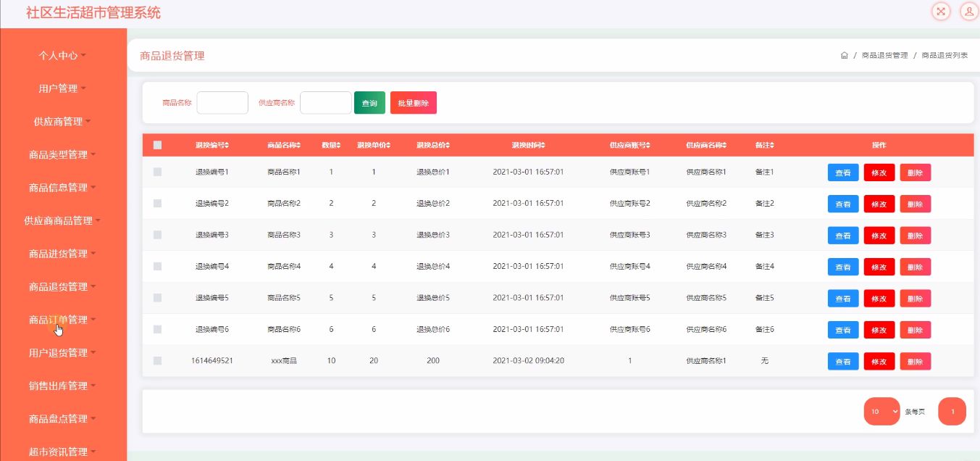This screenshot has width=980, height=461.
Task: Sort by 备注 column header
Action: point(764,146)
